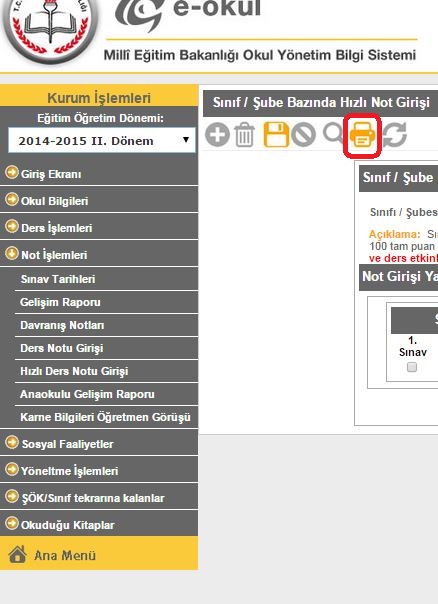Click the highlighted printer icon
Screen dimensions: 438x604
click(362, 135)
